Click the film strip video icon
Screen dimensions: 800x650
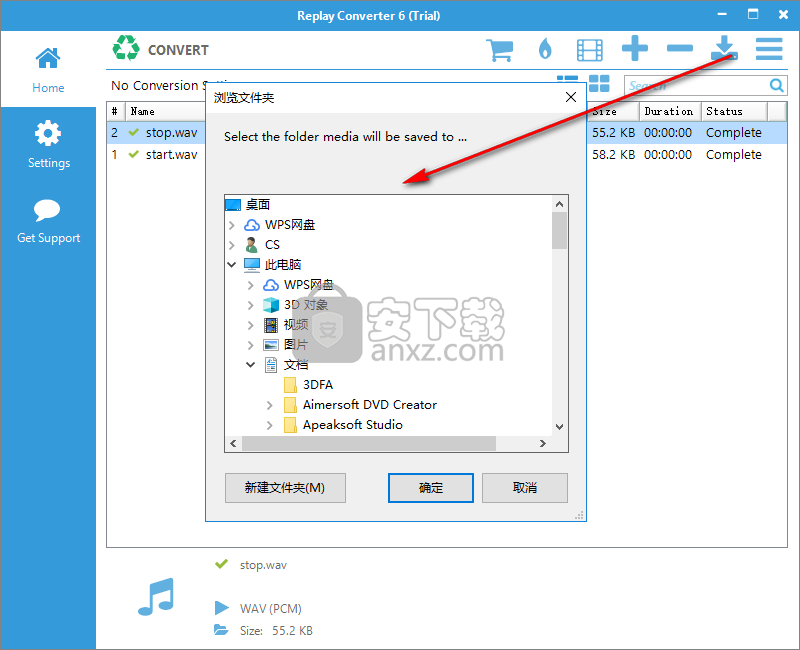(589, 50)
